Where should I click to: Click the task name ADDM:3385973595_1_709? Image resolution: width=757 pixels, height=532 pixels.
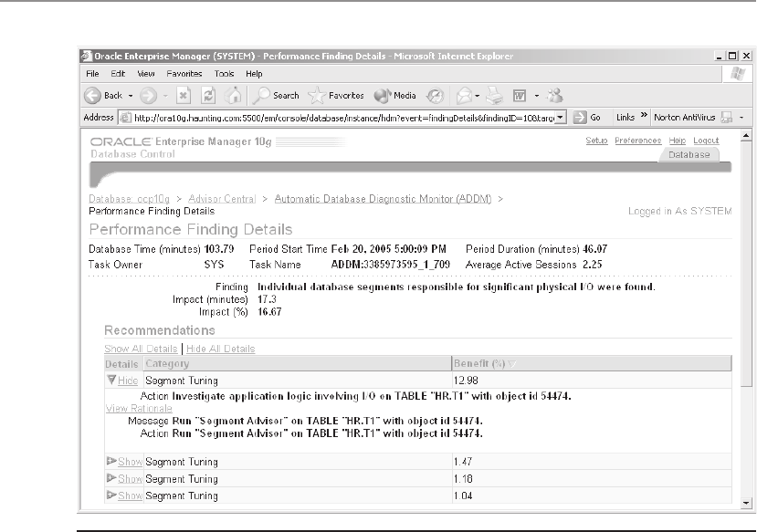click(x=391, y=265)
